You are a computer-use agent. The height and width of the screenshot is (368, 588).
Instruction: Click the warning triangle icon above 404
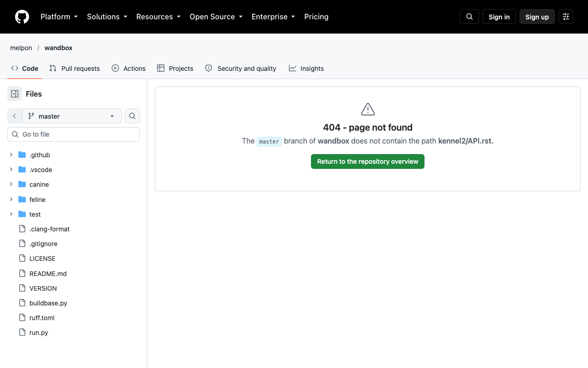tap(368, 109)
